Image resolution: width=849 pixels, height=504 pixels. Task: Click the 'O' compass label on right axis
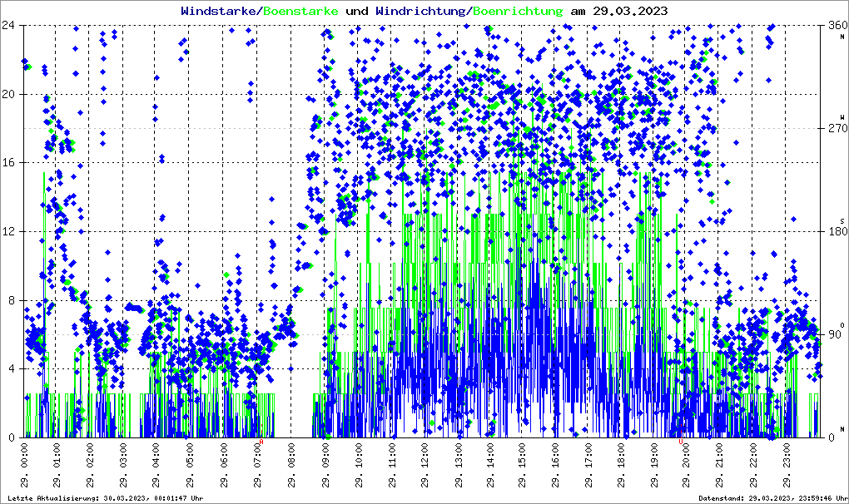[x=842, y=325]
